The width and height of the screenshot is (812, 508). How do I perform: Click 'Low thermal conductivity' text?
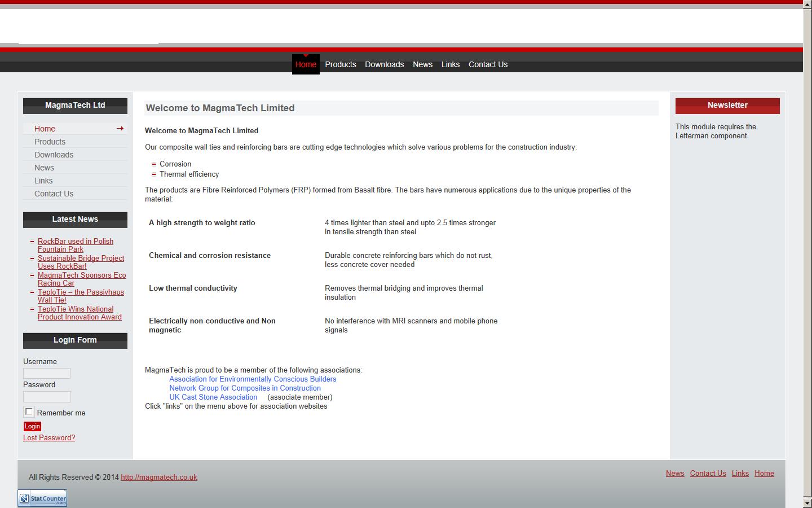tap(193, 288)
